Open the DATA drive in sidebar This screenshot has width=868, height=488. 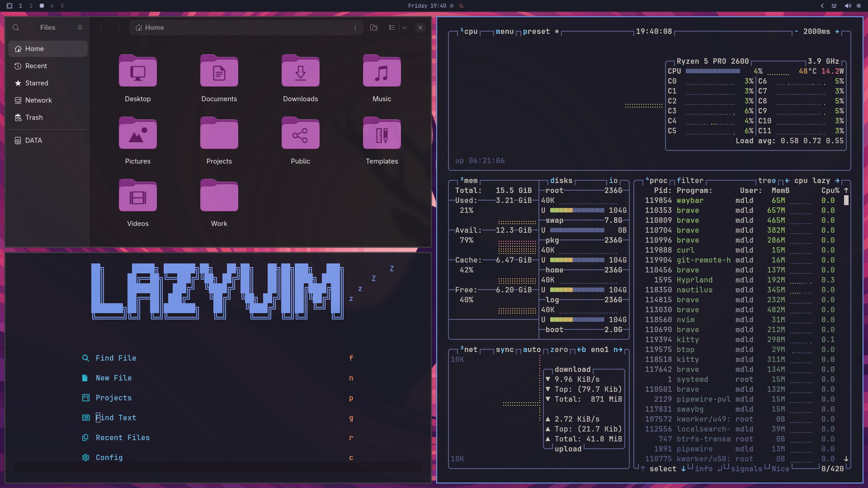(48, 141)
